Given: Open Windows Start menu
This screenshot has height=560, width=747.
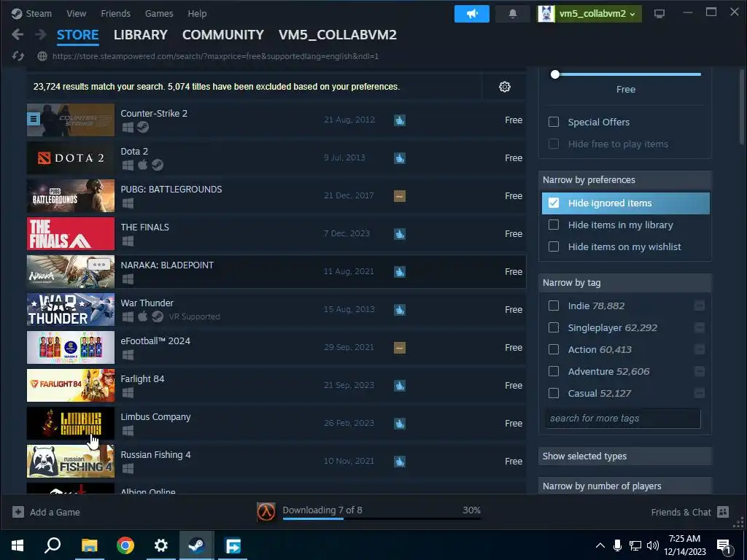Looking at the screenshot, I should click(x=18, y=545).
